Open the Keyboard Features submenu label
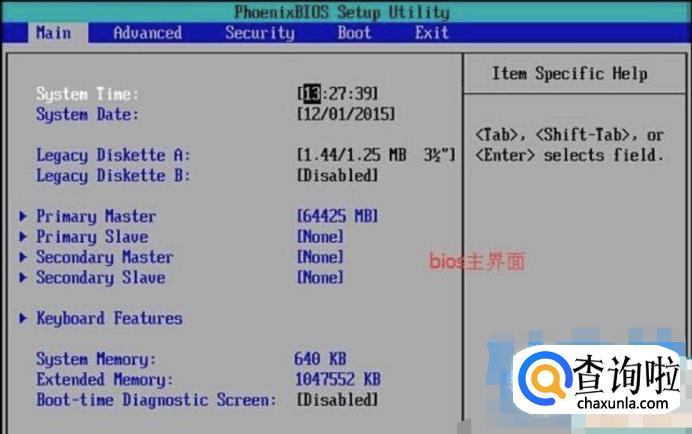Screen dimensions: 692x434 pyautogui.click(x=109, y=318)
